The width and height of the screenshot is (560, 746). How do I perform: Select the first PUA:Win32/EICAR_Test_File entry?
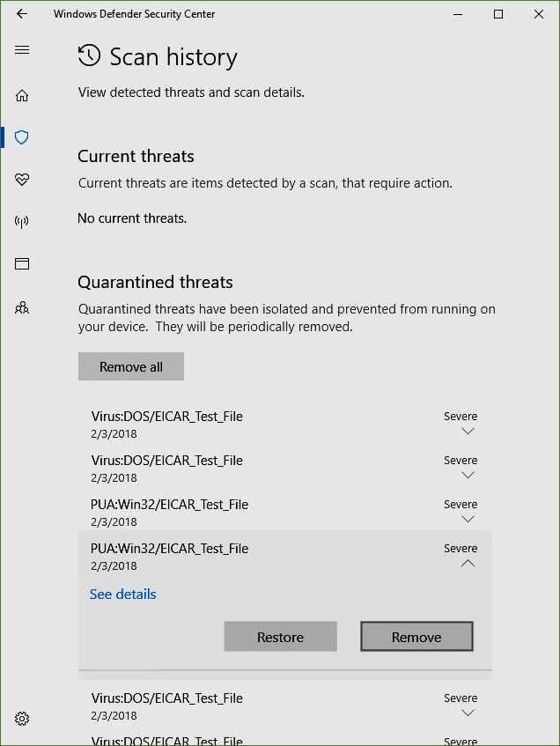[x=285, y=512]
